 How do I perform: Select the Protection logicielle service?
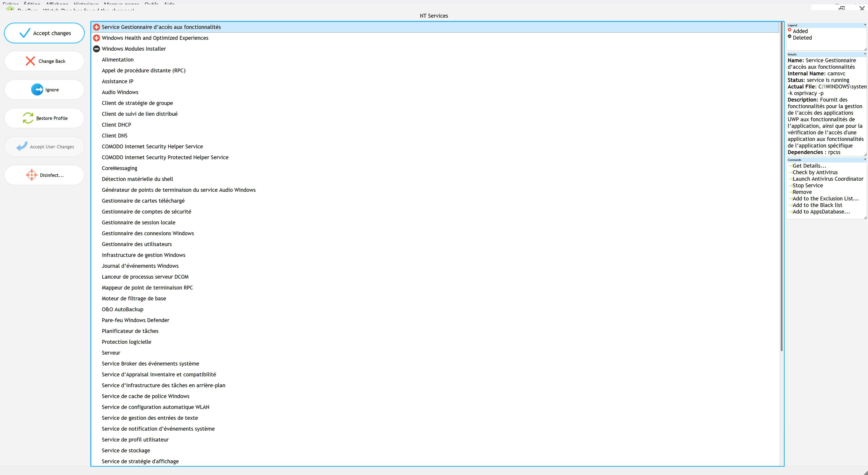(126, 342)
